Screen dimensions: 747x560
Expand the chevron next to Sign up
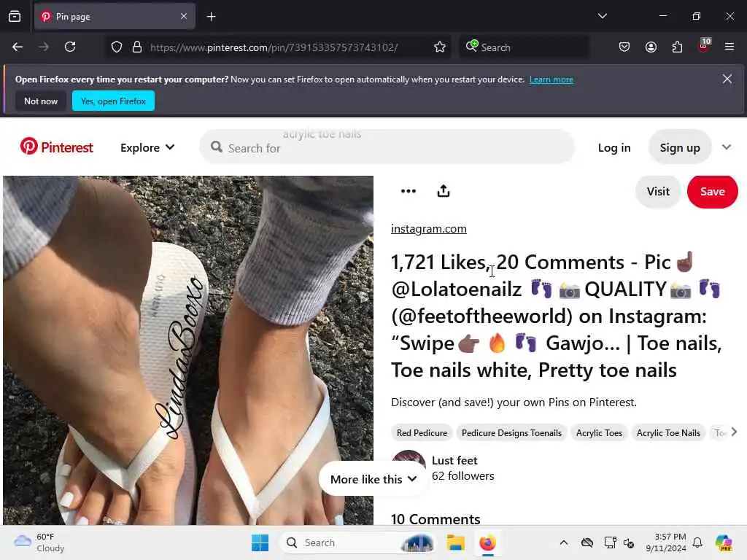(x=727, y=147)
